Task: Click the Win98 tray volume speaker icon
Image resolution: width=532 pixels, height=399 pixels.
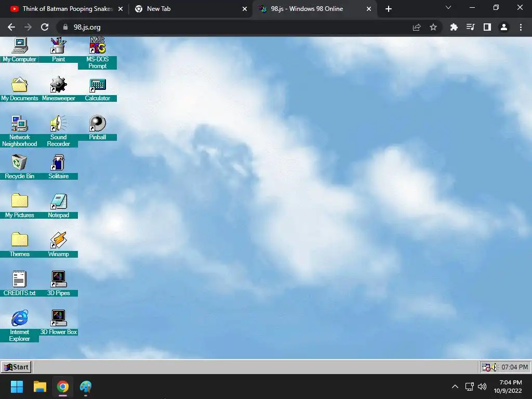Action: coord(495,367)
